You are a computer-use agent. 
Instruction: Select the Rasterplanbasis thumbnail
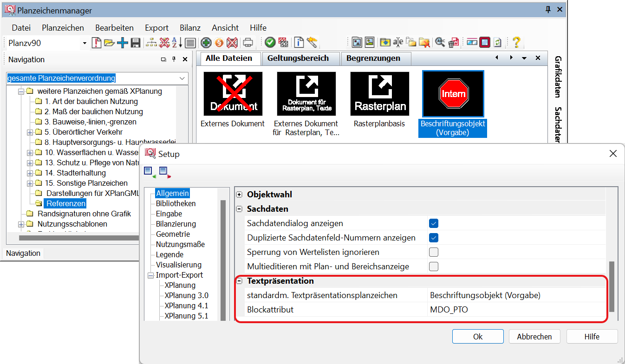click(379, 94)
